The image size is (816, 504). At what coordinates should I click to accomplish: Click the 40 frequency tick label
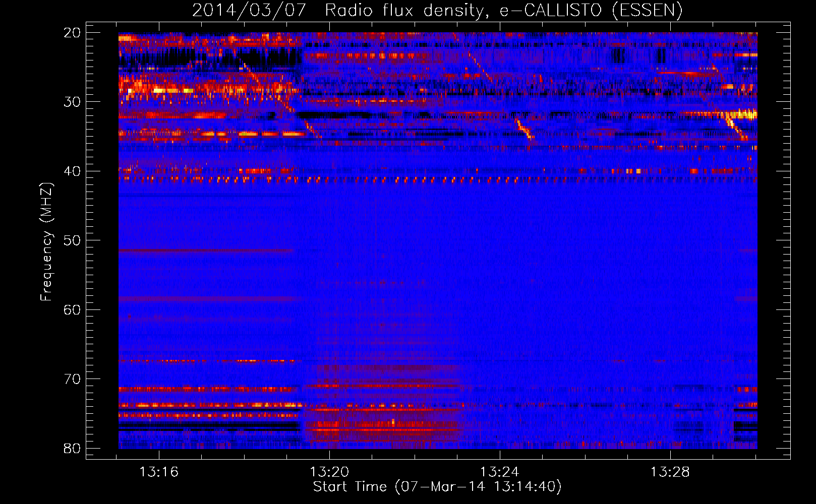coord(72,171)
